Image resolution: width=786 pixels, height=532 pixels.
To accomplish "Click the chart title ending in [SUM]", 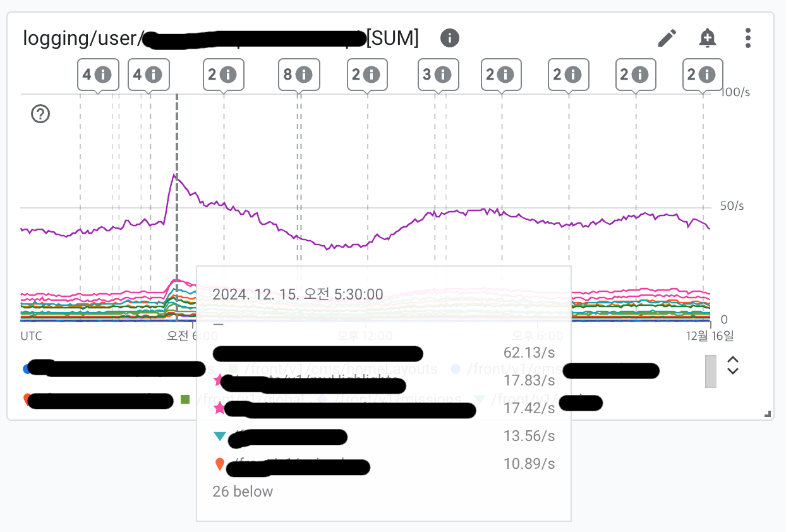I will click(x=221, y=39).
